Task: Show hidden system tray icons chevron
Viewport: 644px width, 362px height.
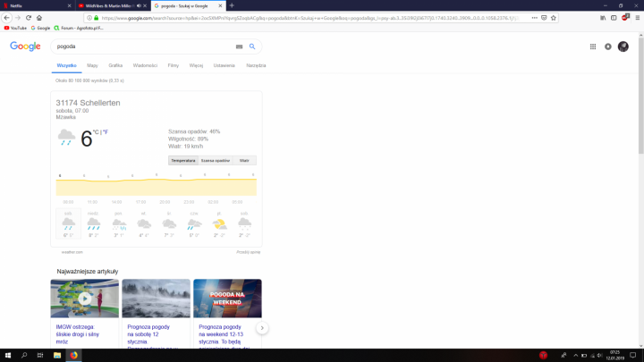Action: tap(575, 356)
